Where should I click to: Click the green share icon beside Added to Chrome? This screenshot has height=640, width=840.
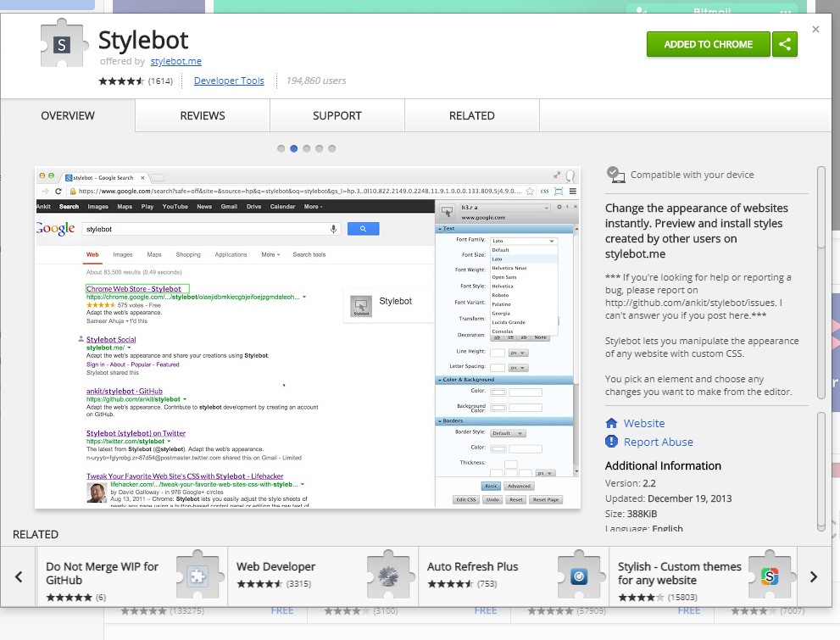click(x=784, y=44)
